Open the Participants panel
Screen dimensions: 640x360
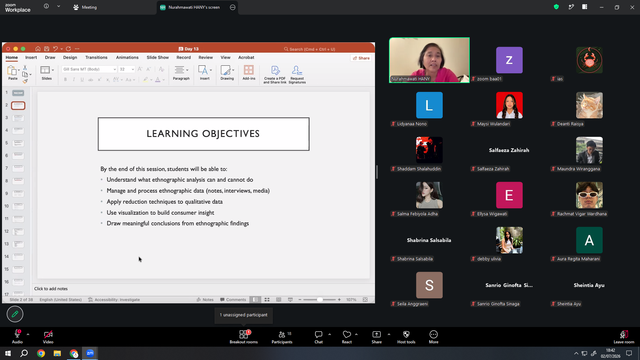point(282,336)
